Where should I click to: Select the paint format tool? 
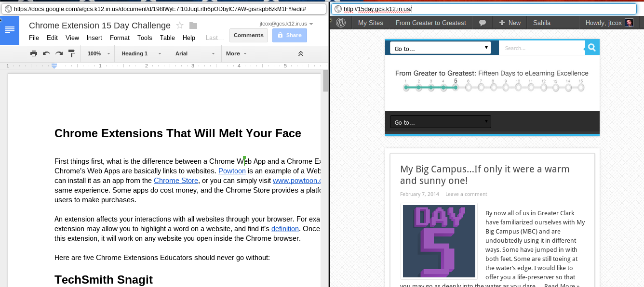click(71, 53)
